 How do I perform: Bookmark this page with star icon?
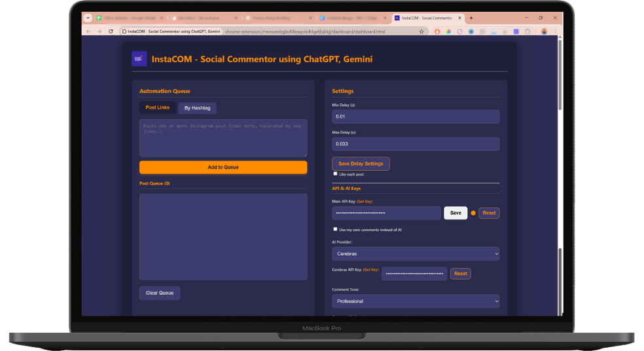pyautogui.click(x=421, y=31)
